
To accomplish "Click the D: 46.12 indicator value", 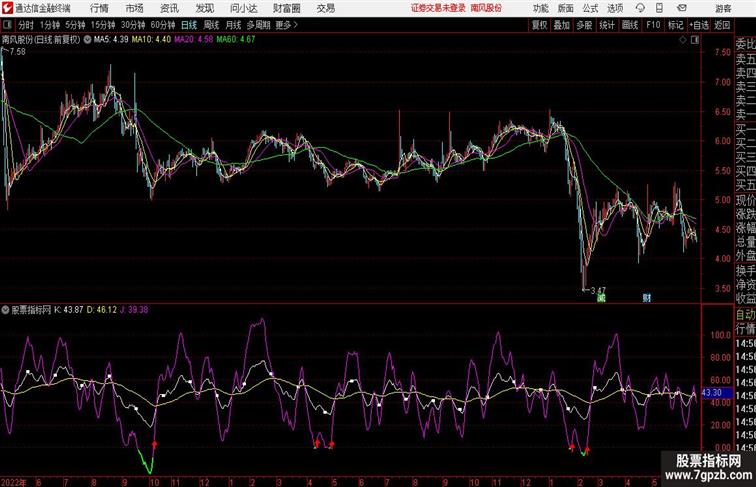I will point(102,310).
